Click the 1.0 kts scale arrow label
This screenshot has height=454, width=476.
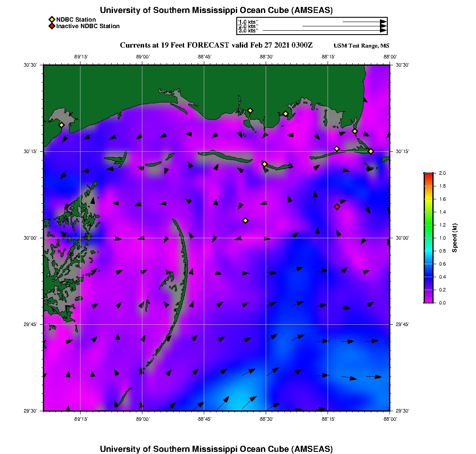(x=248, y=22)
